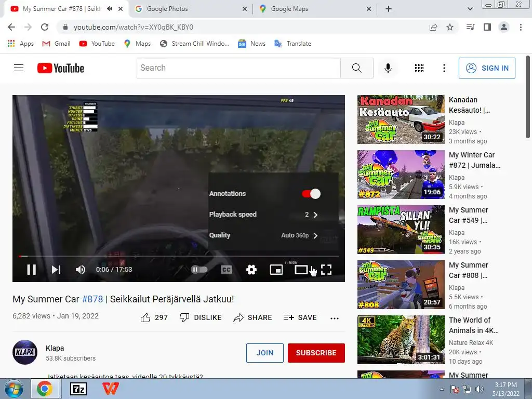The height and width of the screenshot is (399, 532).
Task: Open tab search dropdown arrow
Action: pos(470,9)
